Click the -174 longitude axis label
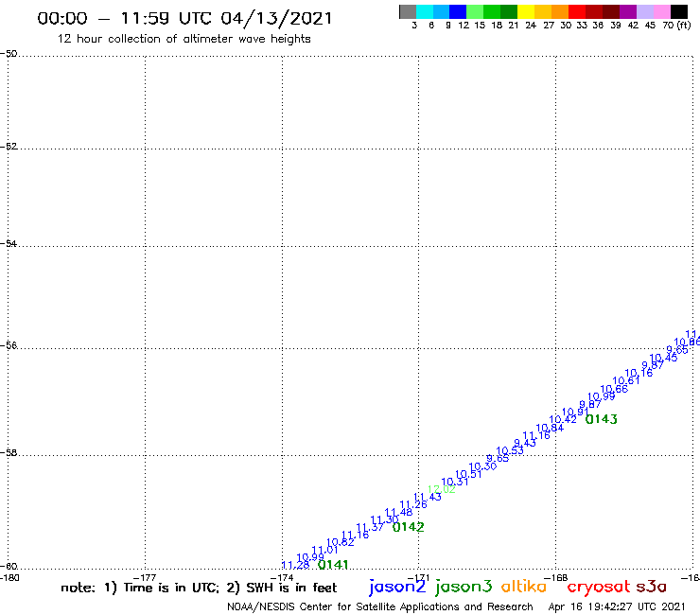 click(x=282, y=577)
